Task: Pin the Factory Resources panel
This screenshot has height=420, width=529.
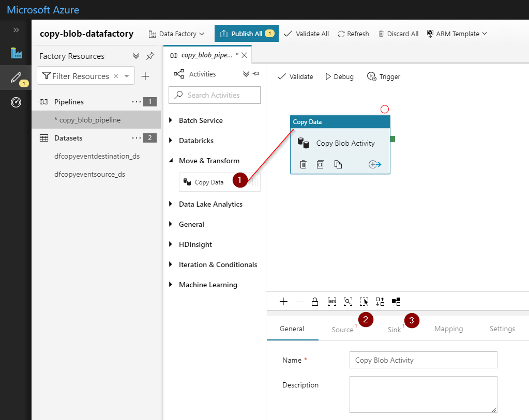Action: click(150, 56)
